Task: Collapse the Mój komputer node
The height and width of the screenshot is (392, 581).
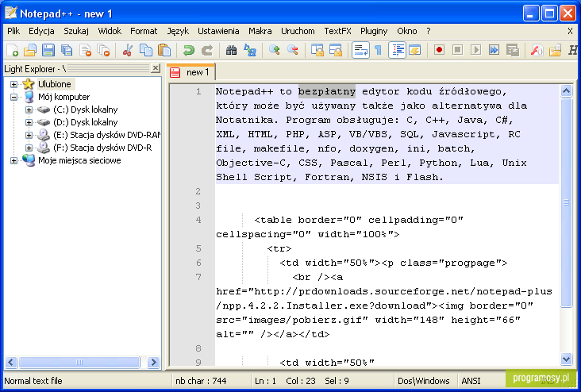Action: coord(13,97)
